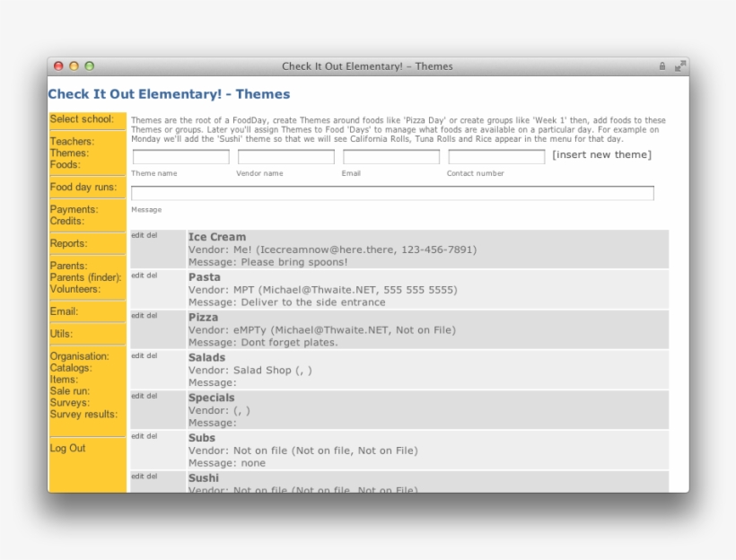The width and height of the screenshot is (736, 560).
Task: Open the Food day runs page
Action: (82, 187)
